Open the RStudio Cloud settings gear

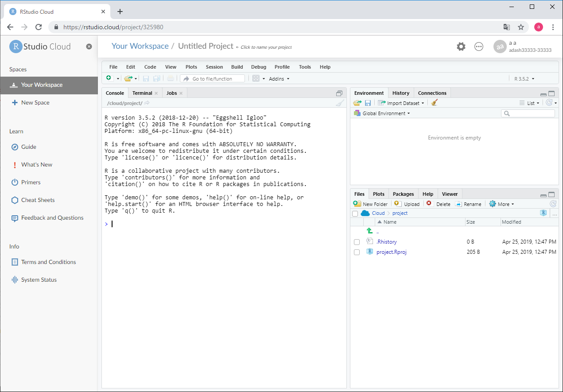pos(461,47)
